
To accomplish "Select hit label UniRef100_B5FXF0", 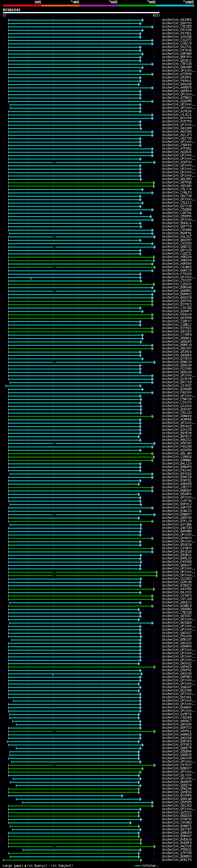I will (x=177, y=57).
